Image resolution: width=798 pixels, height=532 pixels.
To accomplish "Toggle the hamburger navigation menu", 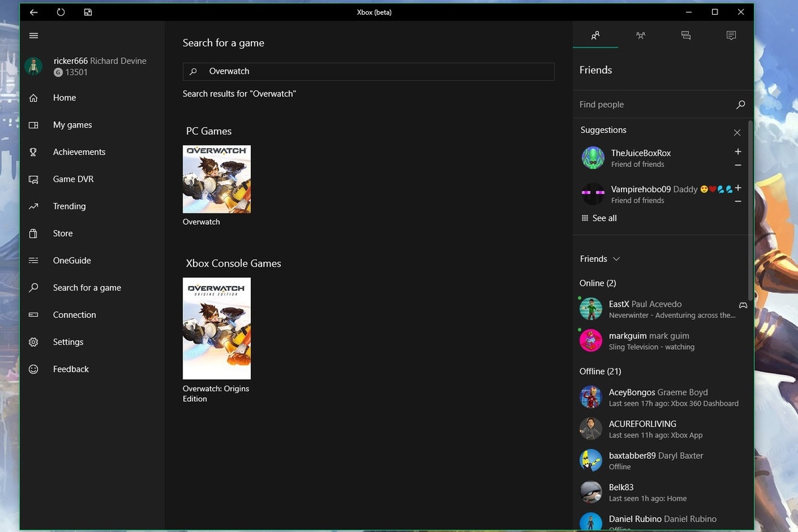I will [x=33, y=36].
